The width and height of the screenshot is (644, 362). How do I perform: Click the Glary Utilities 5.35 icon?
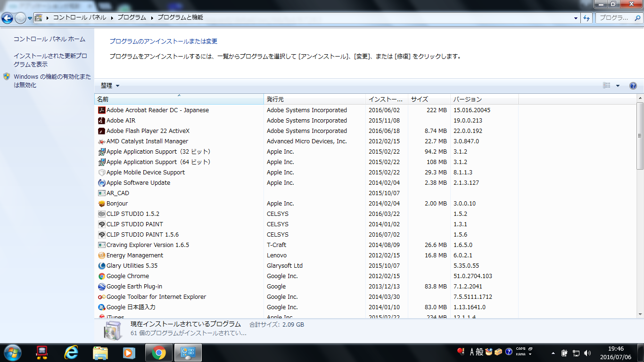click(x=101, y=266)
